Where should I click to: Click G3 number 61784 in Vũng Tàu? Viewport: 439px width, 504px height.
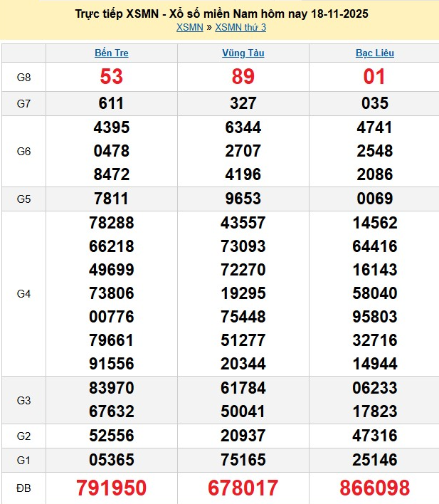coord(243,388)
